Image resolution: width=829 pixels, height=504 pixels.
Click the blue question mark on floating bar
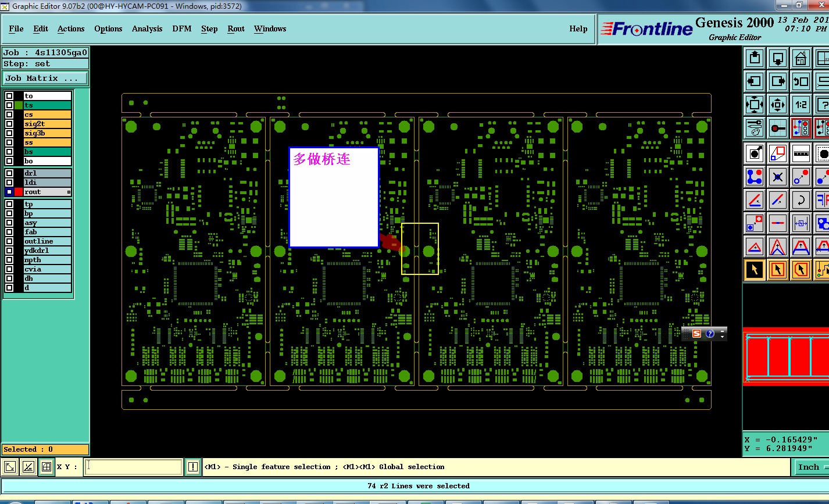pos(710,334)
